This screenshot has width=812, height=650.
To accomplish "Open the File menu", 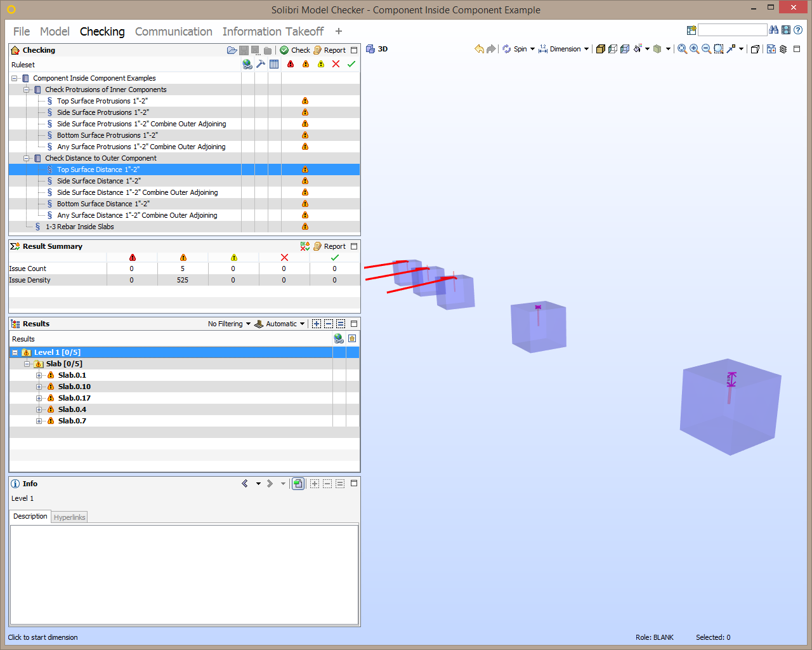I will 22,31.
